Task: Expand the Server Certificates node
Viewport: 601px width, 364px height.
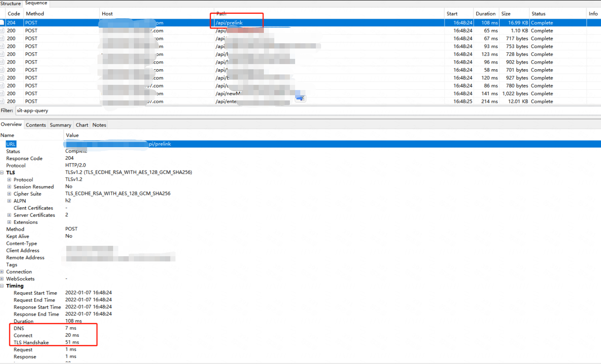Action: (9, 215)
